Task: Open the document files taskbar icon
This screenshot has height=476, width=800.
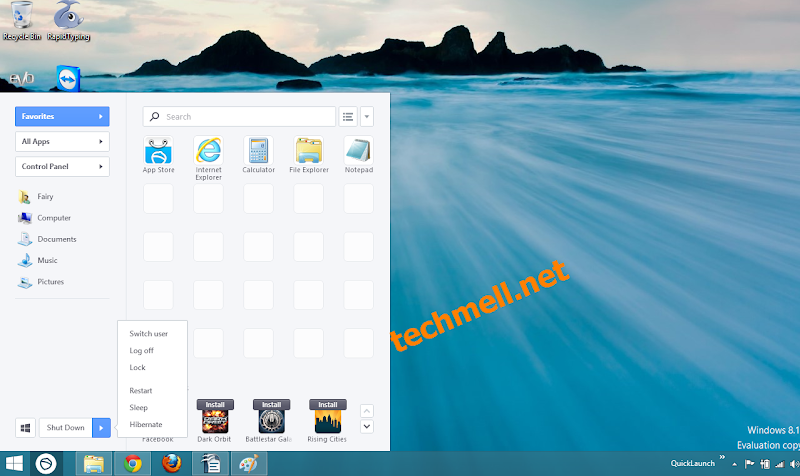Action: pyautogui.click(x=210, y=464)
